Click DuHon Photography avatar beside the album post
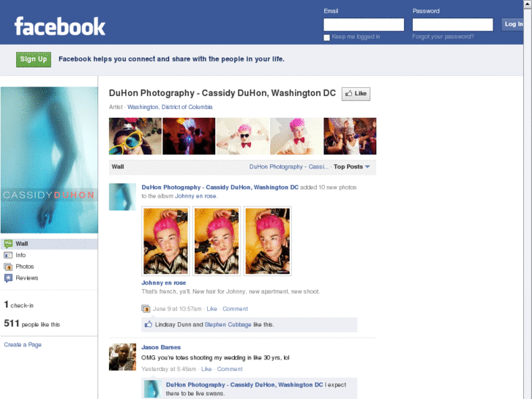Image resolution: width=532 pixels, height=399 pixels. coord(122,197)
